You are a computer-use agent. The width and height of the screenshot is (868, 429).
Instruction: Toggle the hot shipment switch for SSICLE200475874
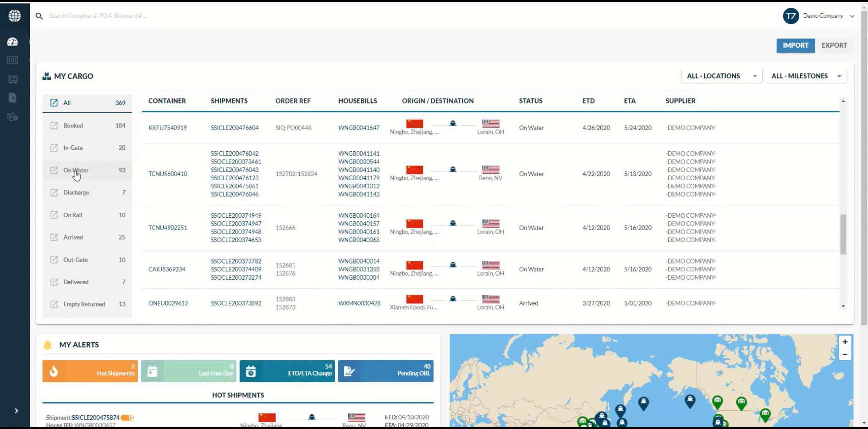point(127,418)
